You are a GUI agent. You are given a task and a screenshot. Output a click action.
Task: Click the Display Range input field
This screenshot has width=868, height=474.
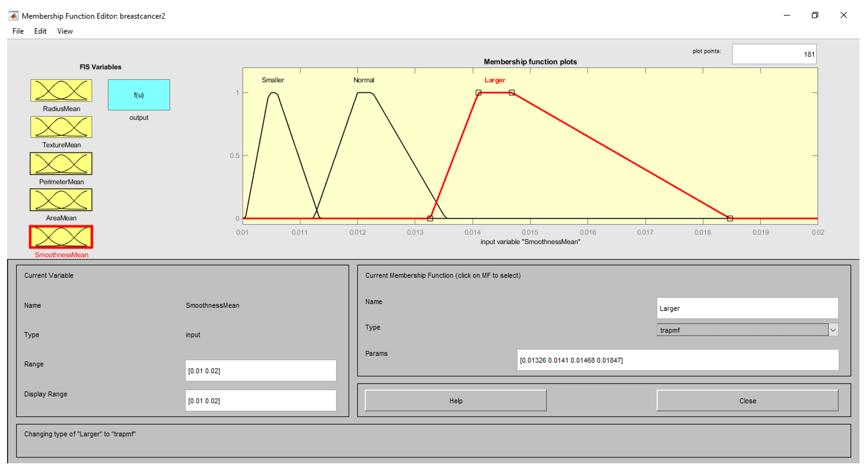260,400
